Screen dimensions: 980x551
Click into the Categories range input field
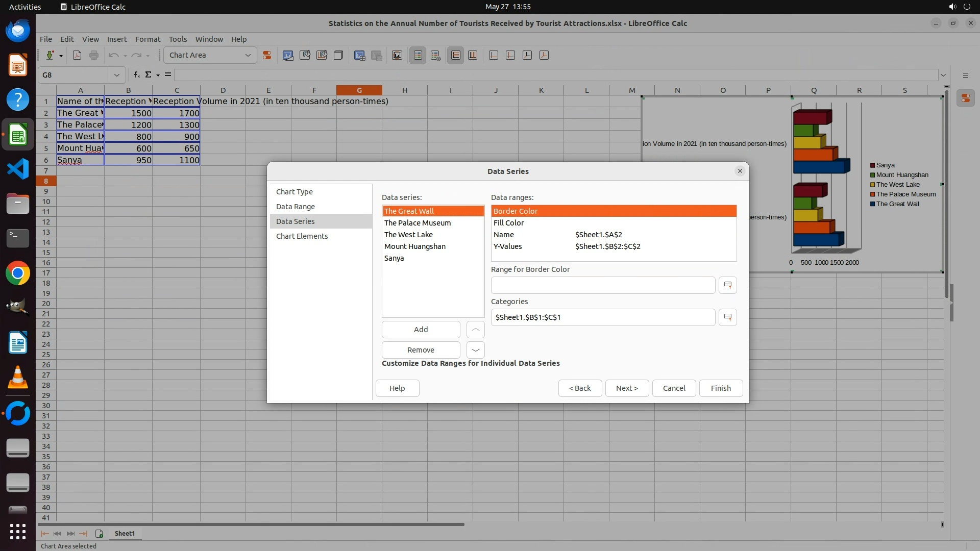click(x=602, y=317)
